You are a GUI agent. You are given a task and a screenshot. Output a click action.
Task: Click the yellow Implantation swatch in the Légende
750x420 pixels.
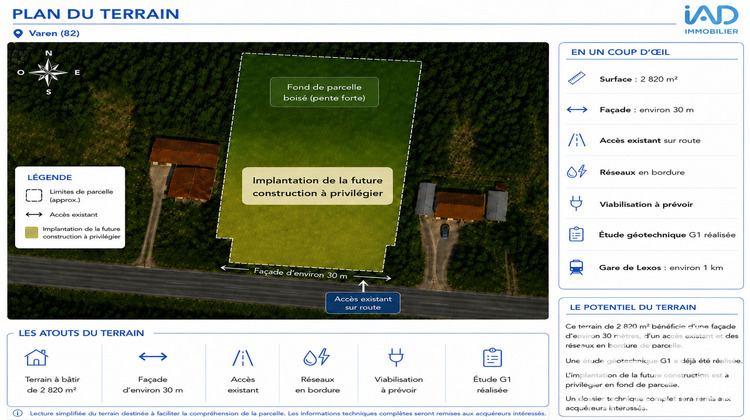(32, 232)
